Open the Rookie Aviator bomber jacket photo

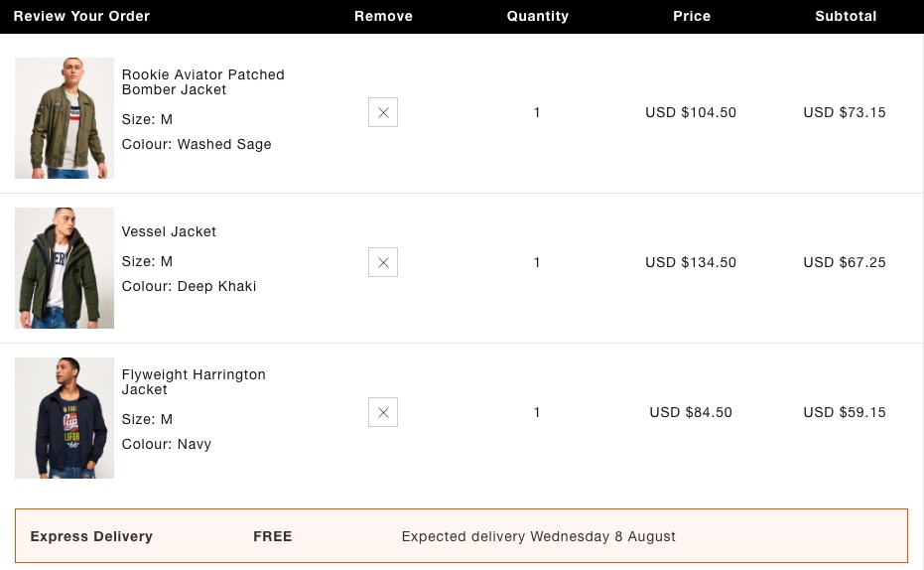(x=65, y=118)
